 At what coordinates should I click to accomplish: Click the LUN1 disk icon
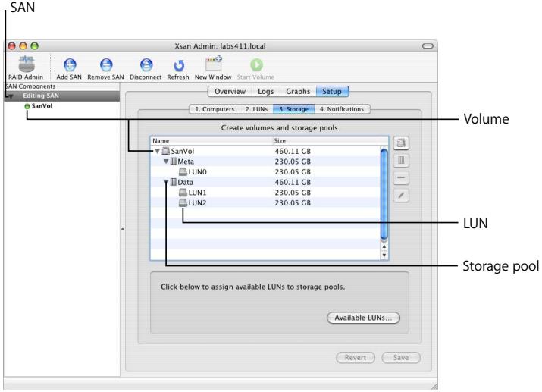(x=183, y=192)
